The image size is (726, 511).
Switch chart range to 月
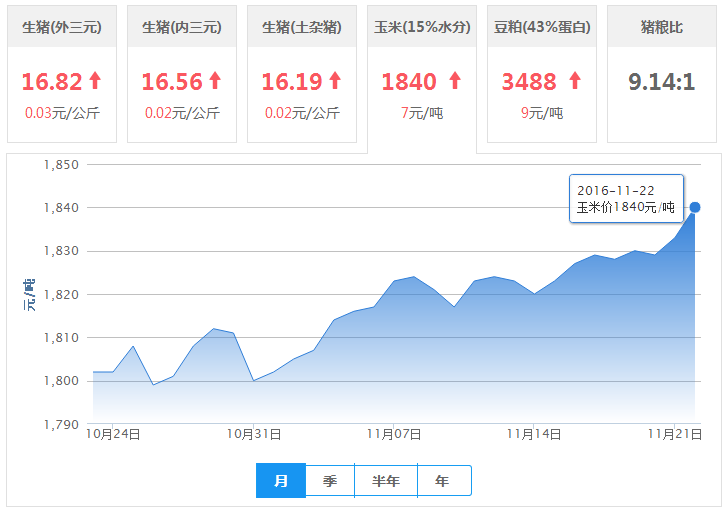pos(281,480)
